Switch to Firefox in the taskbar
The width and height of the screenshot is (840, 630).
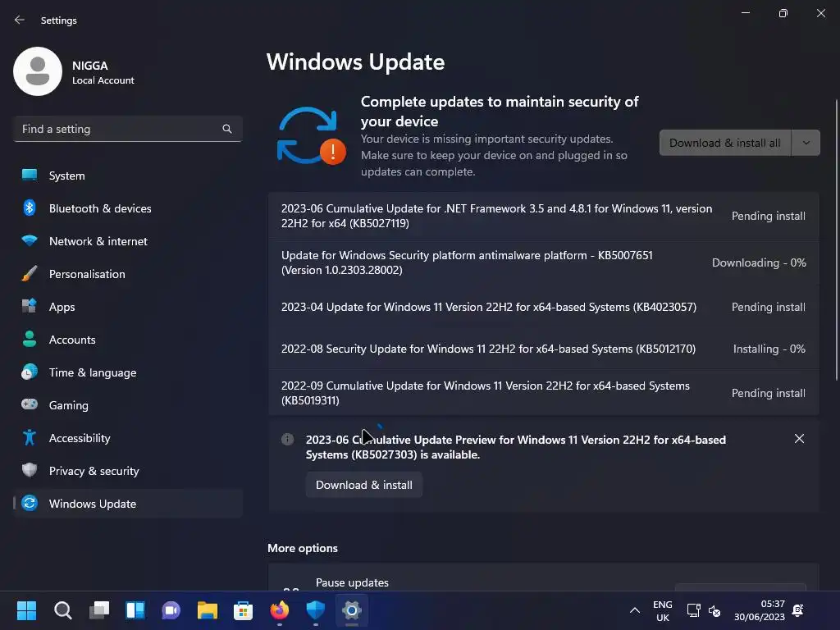(280, 610)
